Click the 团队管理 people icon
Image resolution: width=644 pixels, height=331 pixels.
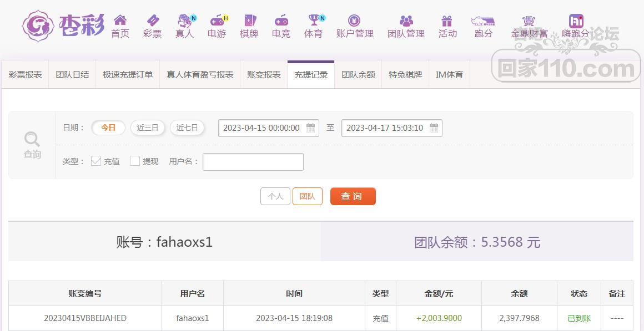point(406,21)
